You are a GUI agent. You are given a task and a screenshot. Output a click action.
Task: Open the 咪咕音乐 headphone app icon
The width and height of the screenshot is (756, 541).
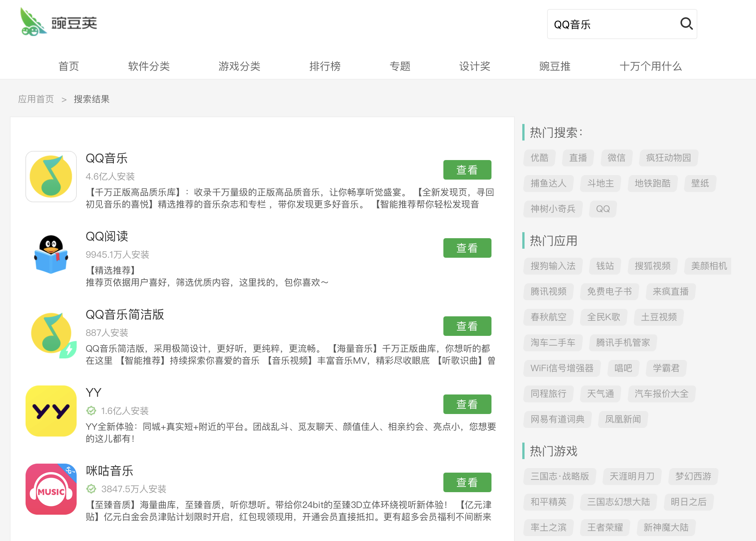[x=51, y=489]
